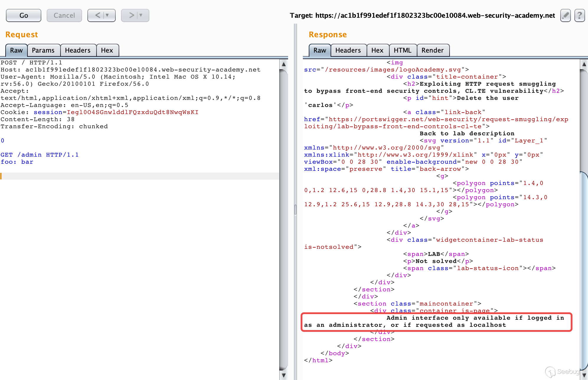Click the session cookie value

(133, 112)
